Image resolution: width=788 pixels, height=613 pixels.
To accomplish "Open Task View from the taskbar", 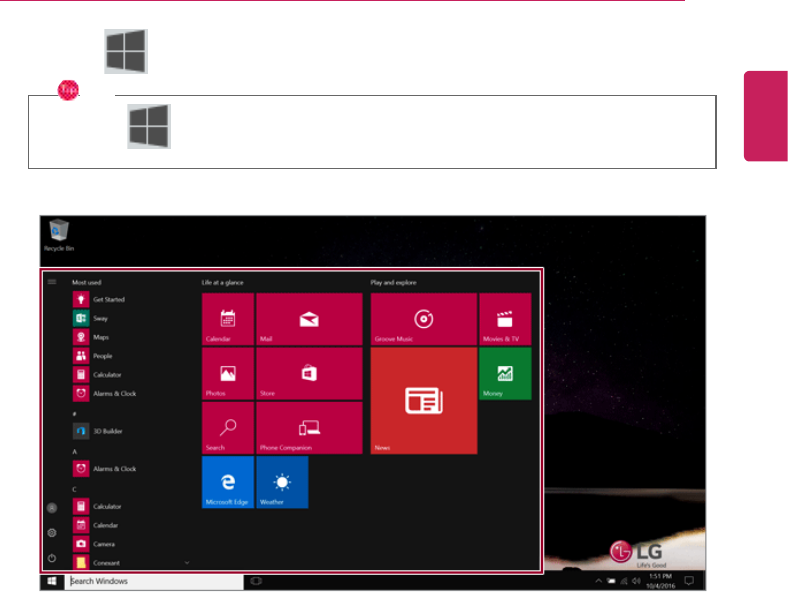I will pyautogui.click(x=256, y=581).
